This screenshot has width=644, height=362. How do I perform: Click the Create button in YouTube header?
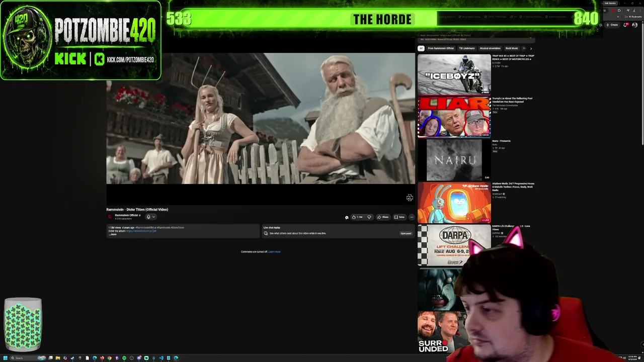(612, 25)
